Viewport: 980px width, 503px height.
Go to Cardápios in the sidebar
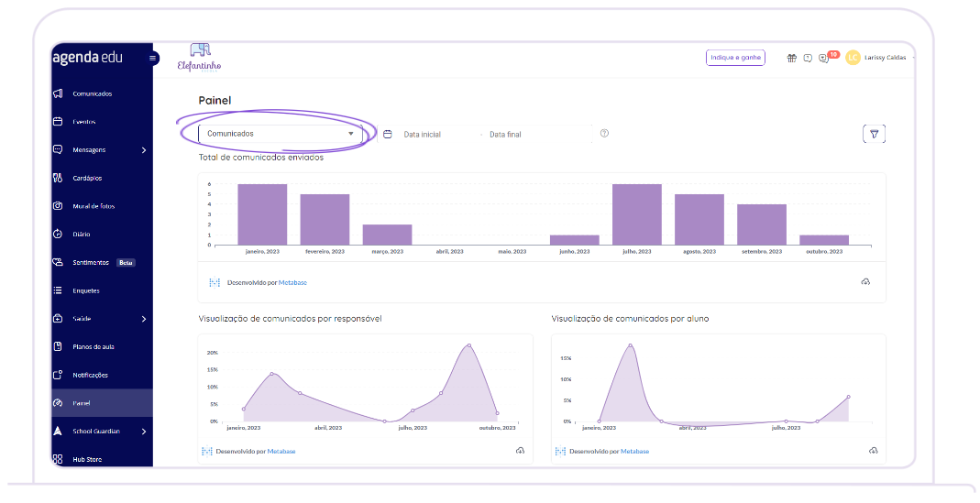coord(87,179)
